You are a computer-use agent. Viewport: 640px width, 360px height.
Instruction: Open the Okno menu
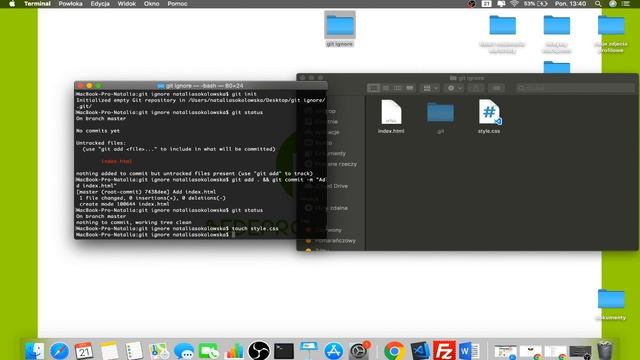click(151, 4)
